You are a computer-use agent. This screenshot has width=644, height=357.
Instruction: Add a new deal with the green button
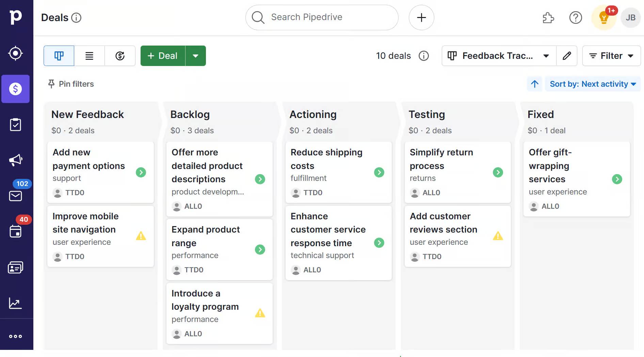[162, 56]
